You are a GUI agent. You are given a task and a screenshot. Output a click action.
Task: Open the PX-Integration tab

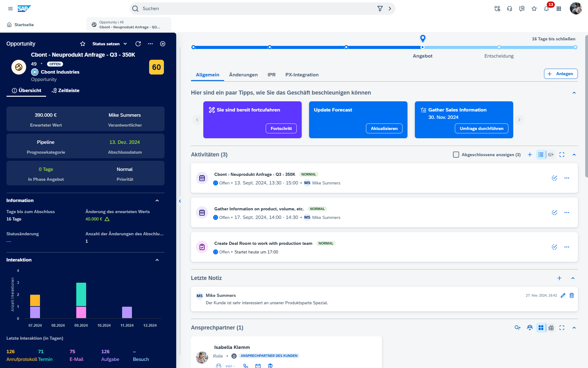click(302, 75)
